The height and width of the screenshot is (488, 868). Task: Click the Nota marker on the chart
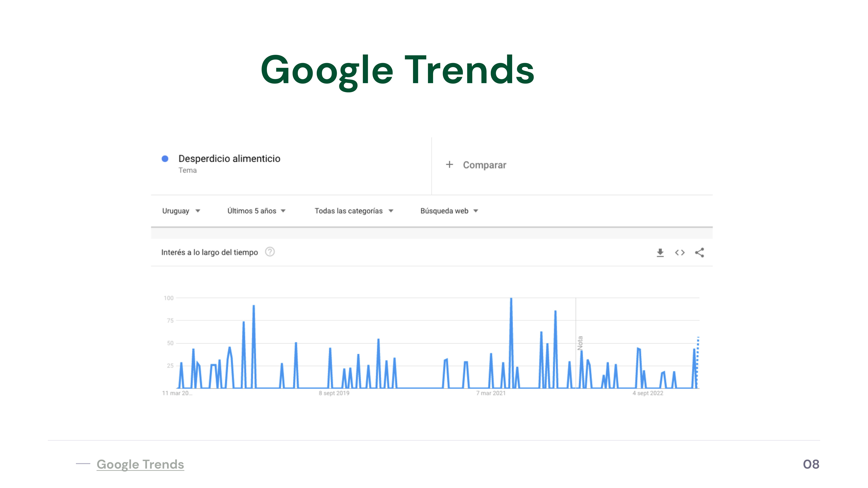[580, 343]
